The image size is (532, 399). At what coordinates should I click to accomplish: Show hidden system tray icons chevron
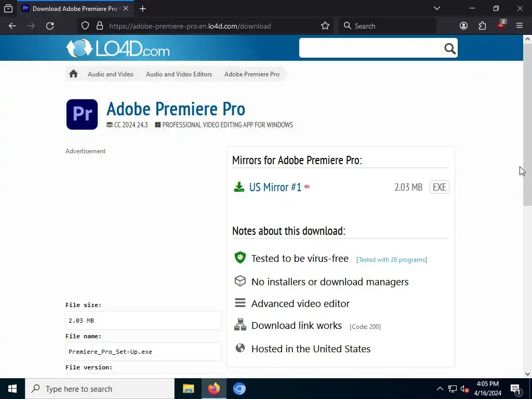440,389
